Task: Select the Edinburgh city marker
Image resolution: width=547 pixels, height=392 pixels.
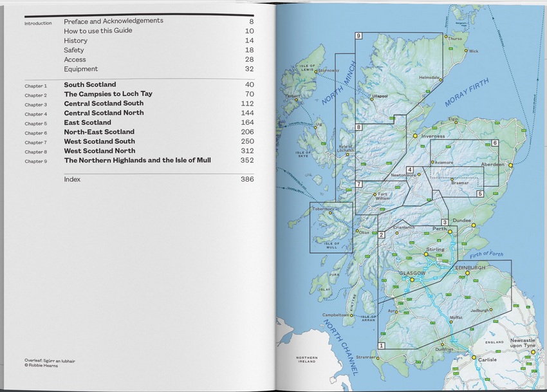Action: [x=468, y=273]
